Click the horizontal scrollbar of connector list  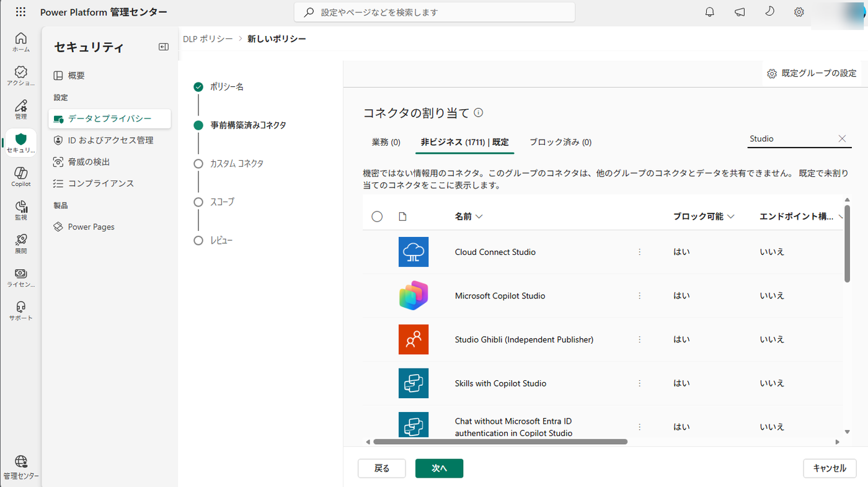point(500,442)
